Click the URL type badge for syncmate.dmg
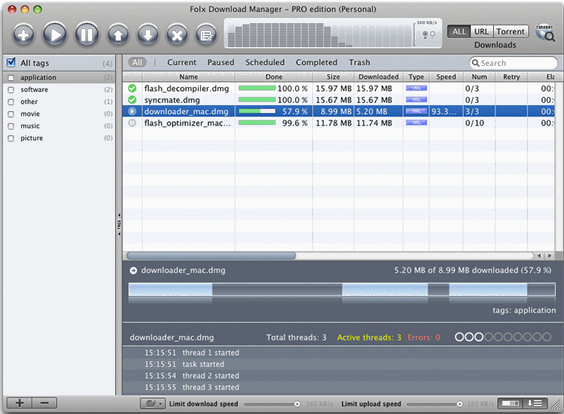This screenshot has width=564, height=414. 416,100
